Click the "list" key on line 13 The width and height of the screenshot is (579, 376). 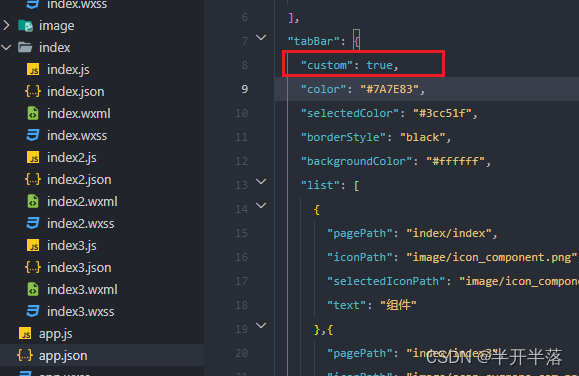[x=320, y=185]
